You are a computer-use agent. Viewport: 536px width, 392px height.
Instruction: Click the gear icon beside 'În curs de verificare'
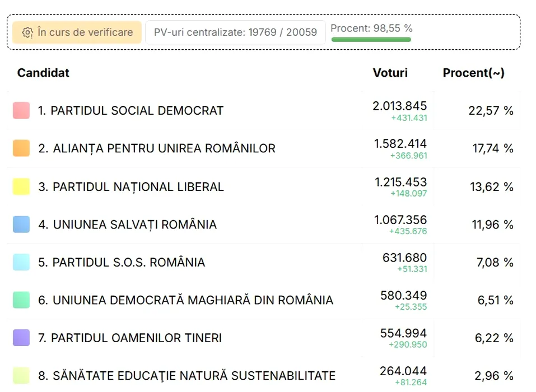tap(27, 32)
